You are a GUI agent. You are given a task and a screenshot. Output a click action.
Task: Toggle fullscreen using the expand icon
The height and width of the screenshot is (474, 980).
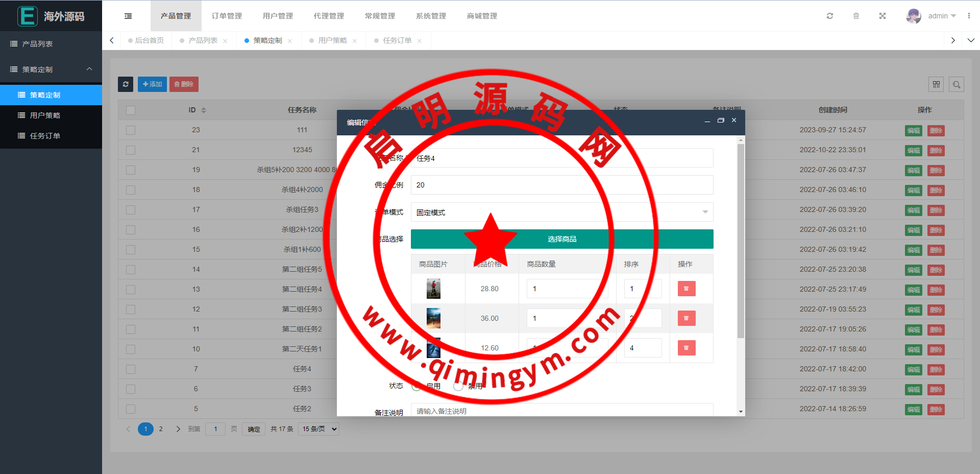pyautogui.click(x=883, y=16)
